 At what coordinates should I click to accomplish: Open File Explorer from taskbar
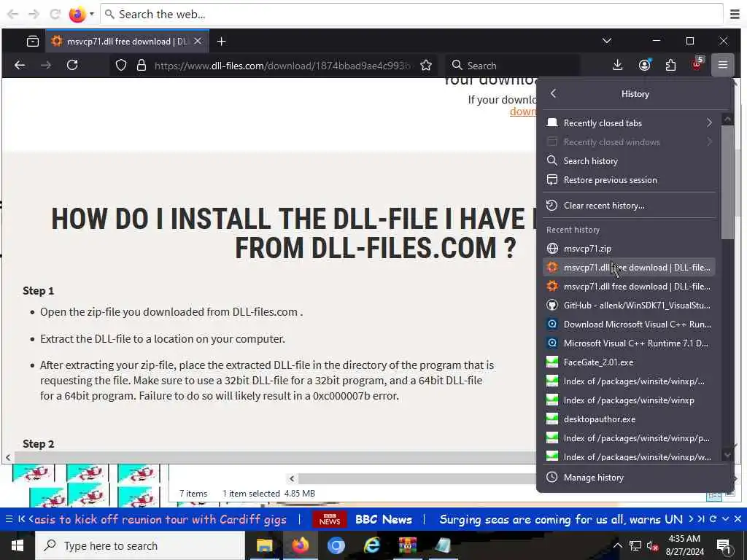point(264,545)
